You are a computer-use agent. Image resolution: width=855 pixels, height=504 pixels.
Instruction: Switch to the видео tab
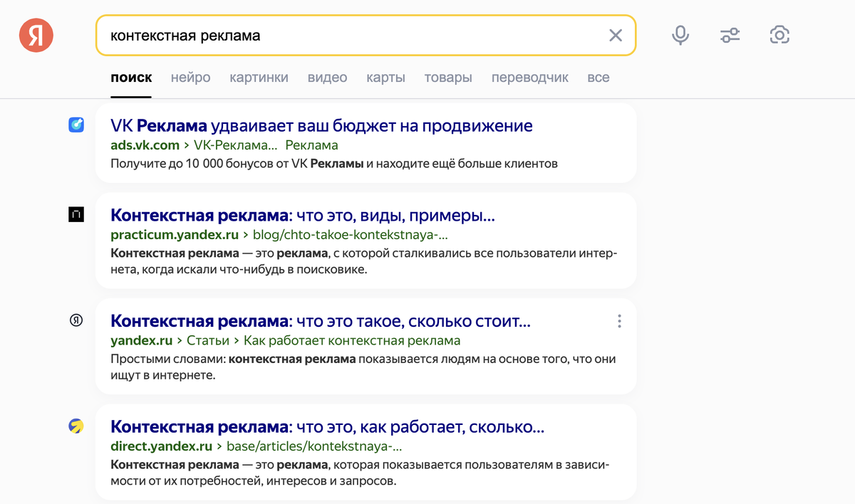[327, 78]
